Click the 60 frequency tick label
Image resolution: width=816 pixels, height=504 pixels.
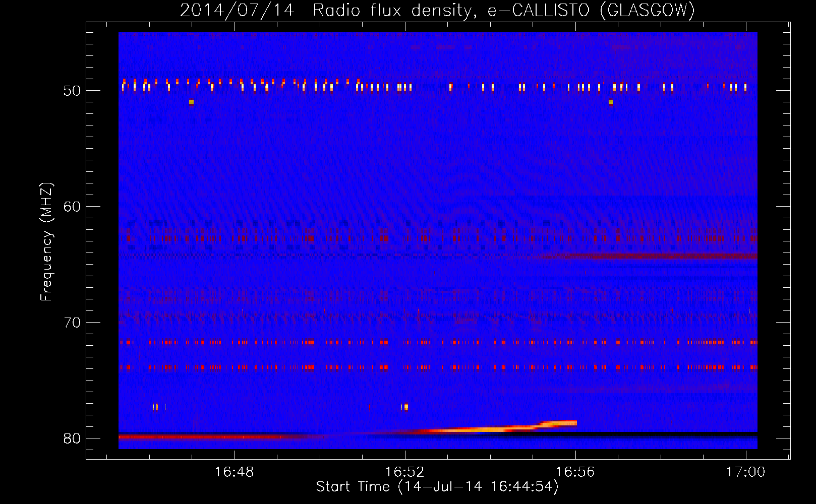pyautogui.click(x=72, y=207)
